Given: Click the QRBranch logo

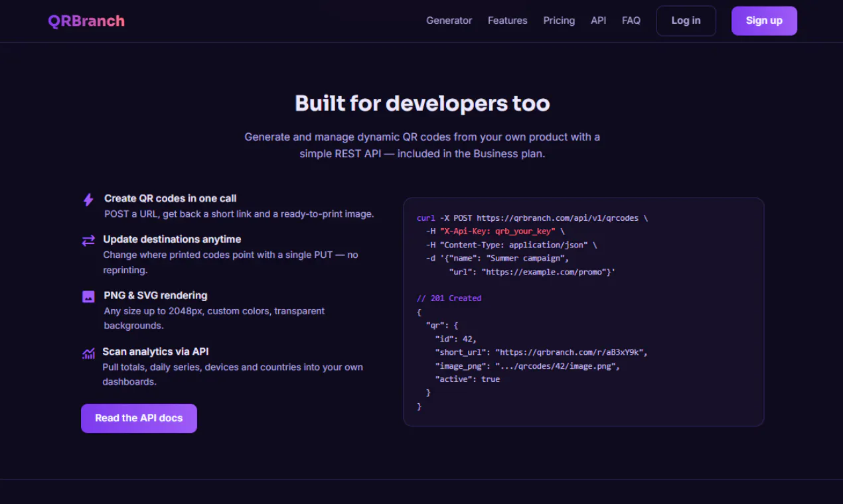Looking at the screenshot, I should (x=86, y=21).
